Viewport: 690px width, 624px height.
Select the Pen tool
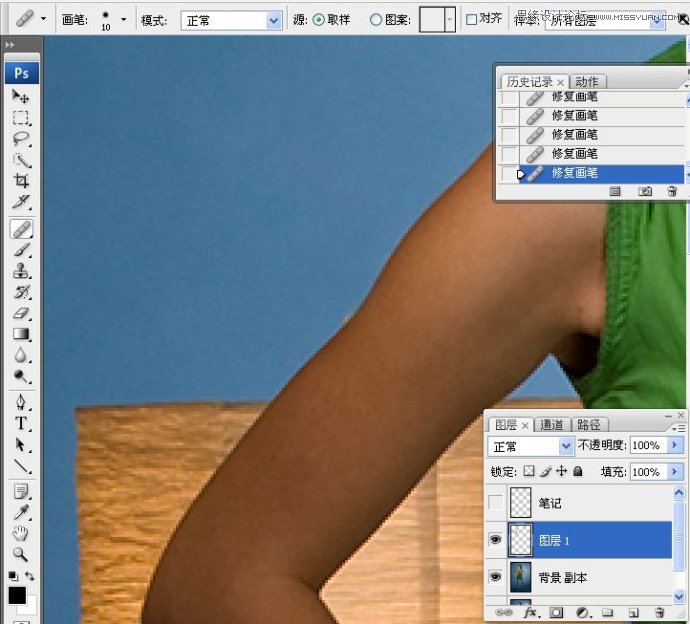(x=20, y=402)
